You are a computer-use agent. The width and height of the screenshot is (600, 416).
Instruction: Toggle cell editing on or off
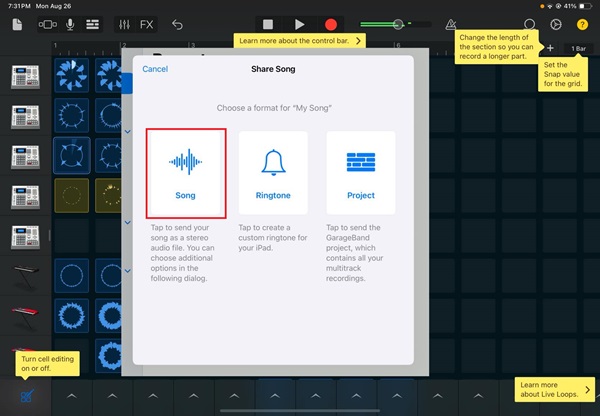point(27,396)
